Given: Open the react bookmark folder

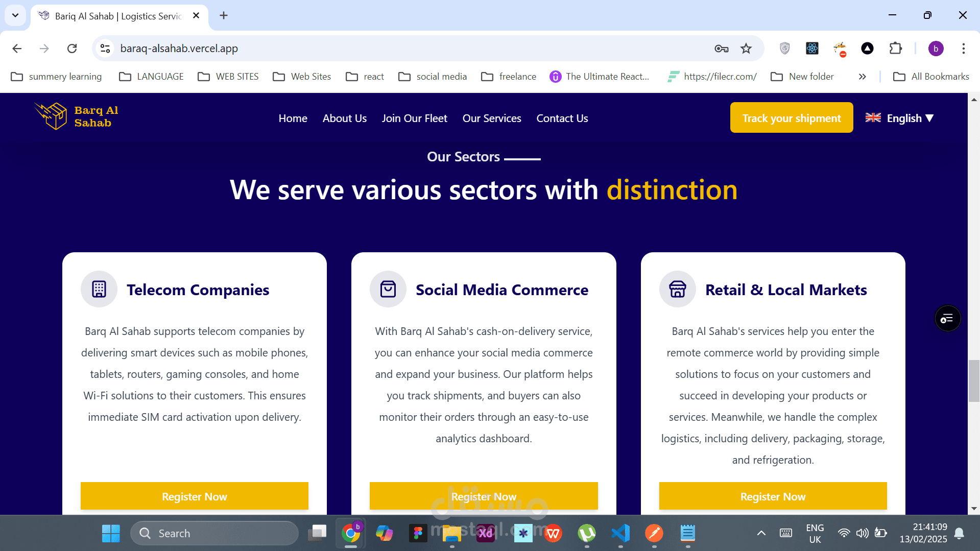Looking at the screenshot, I should [x=365, y=77].
